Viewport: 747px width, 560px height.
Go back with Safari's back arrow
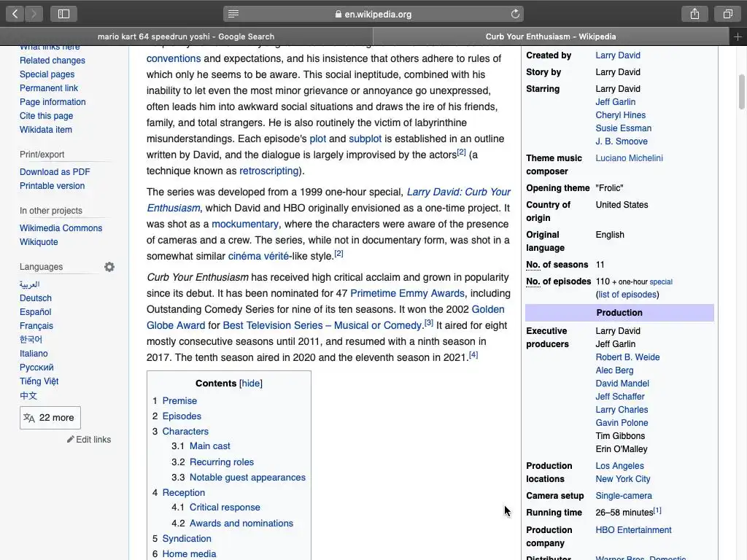point(15,14)
